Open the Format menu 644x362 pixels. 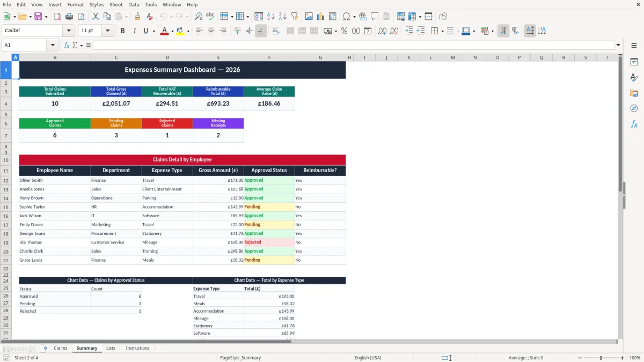(76, 4)
